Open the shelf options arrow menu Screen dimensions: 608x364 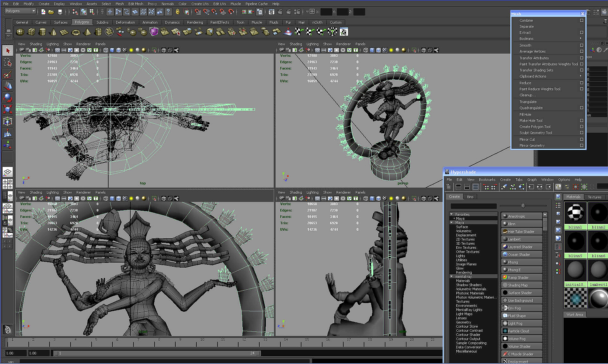[9, 36]
